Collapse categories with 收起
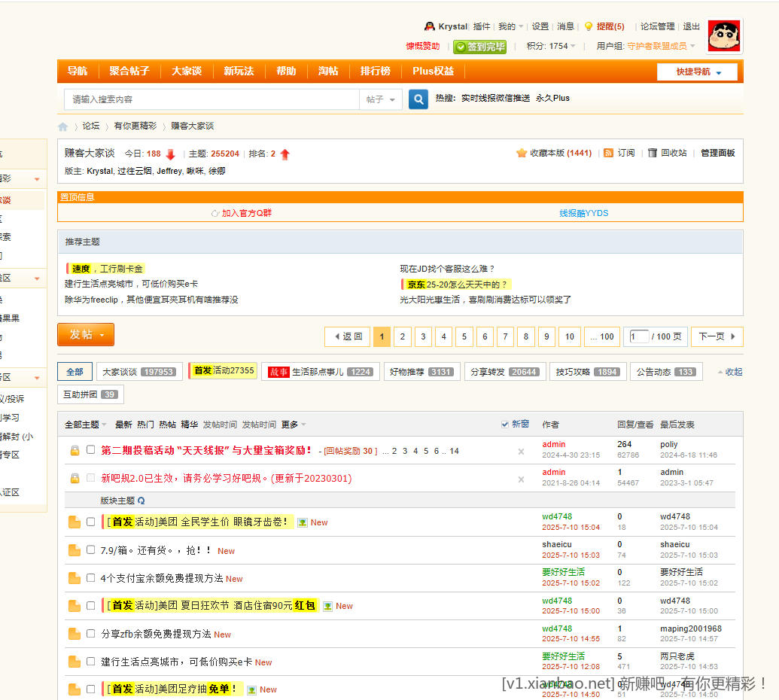Image resolution: width=779 pixels, height=700 pixels. click(x=730, y=372)
